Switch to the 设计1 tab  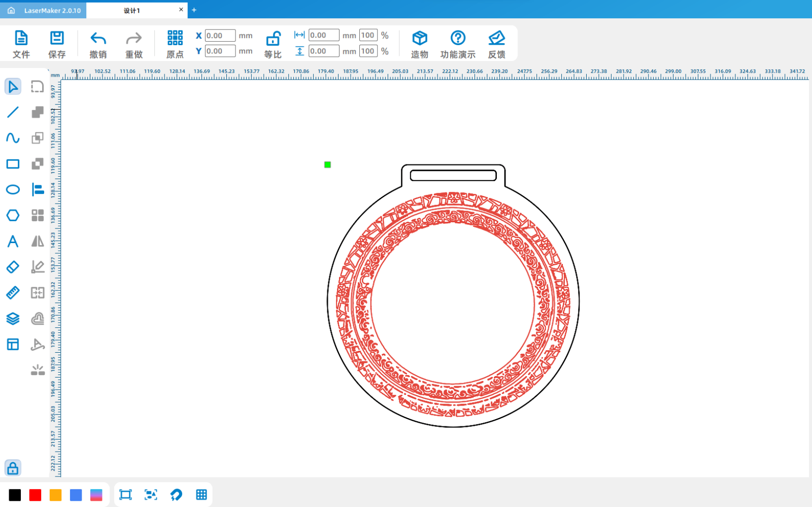click(132, 10)
